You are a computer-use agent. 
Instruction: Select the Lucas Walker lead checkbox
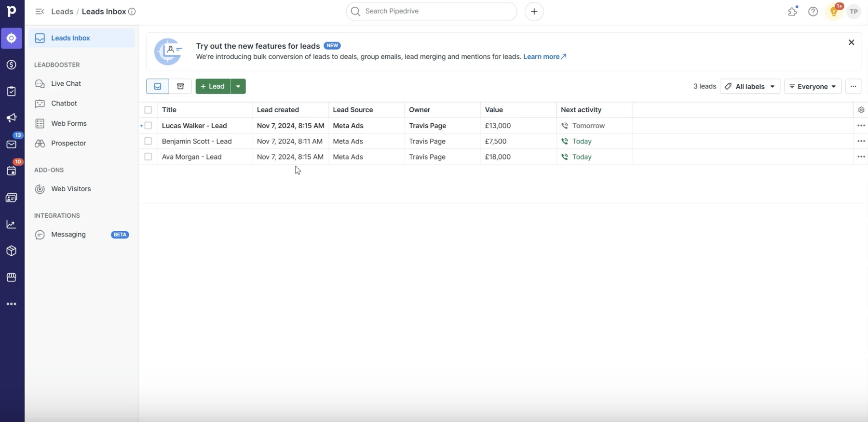tap(149, 126)
